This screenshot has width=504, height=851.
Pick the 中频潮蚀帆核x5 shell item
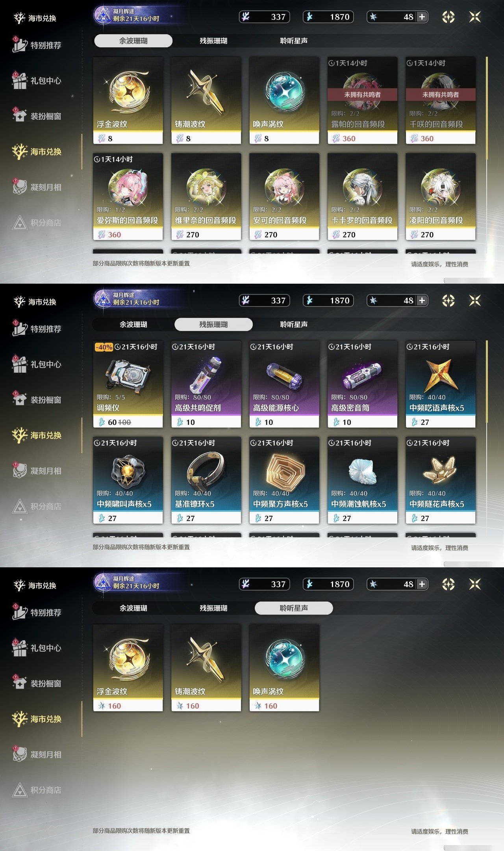click(x=362, y=480)
